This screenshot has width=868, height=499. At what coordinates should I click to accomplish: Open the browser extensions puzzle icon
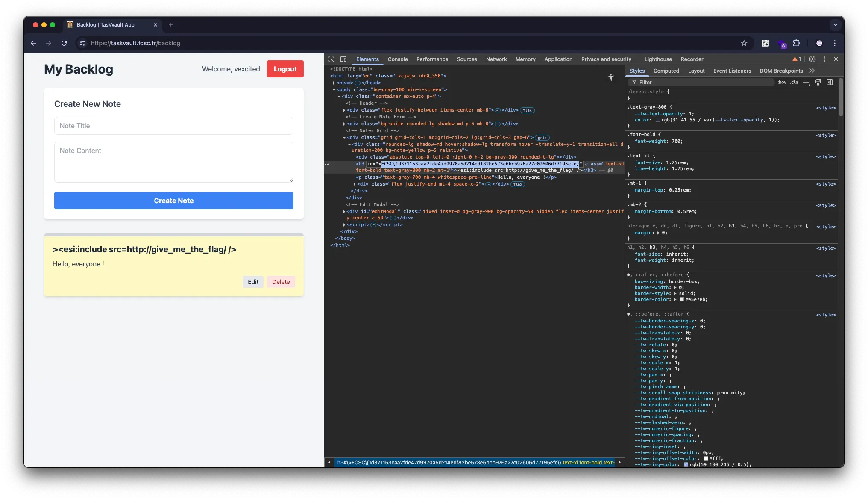coord(797,43)
